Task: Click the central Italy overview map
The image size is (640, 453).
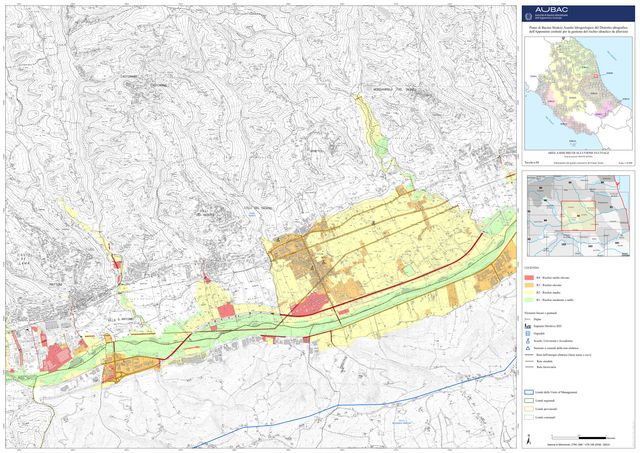Action: [578, 93]
